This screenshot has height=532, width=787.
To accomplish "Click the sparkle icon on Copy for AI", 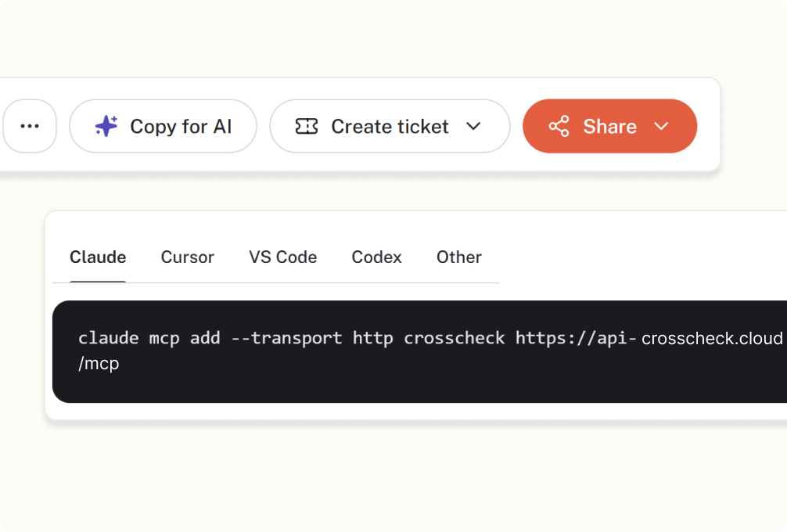I will 106,126.
